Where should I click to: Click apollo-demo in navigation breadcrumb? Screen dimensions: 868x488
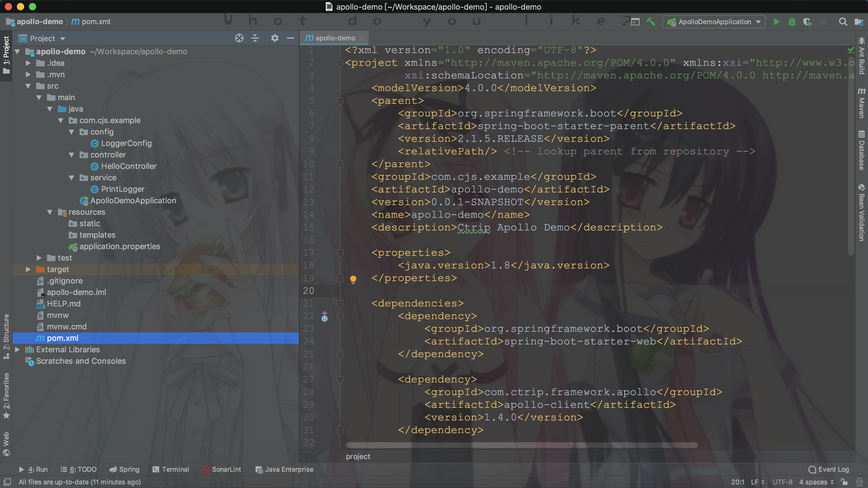point(35,22)
